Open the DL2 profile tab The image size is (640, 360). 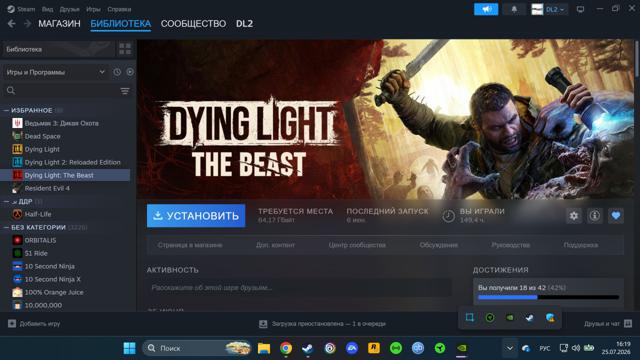coord(244,24)
